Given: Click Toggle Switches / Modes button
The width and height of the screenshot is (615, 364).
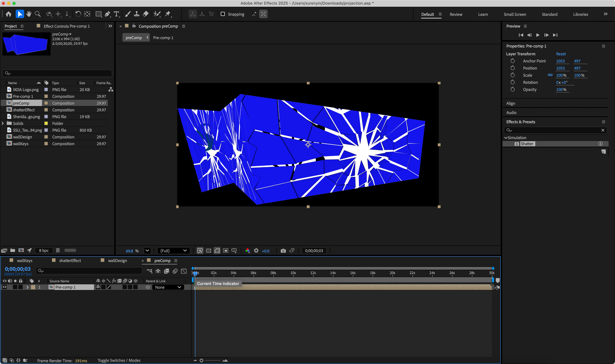Looking at the screenshot, I should (119, 360).
